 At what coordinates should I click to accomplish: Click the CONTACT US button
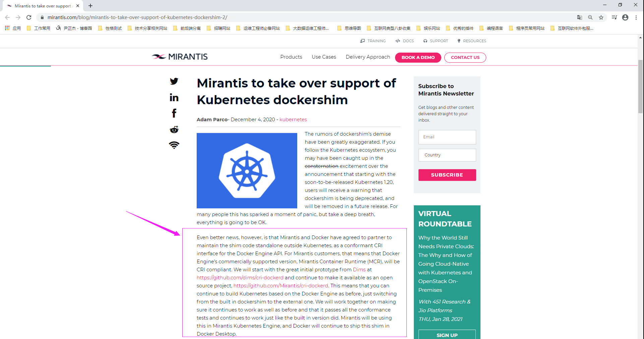pyautogui.click(x=465, y=58)
